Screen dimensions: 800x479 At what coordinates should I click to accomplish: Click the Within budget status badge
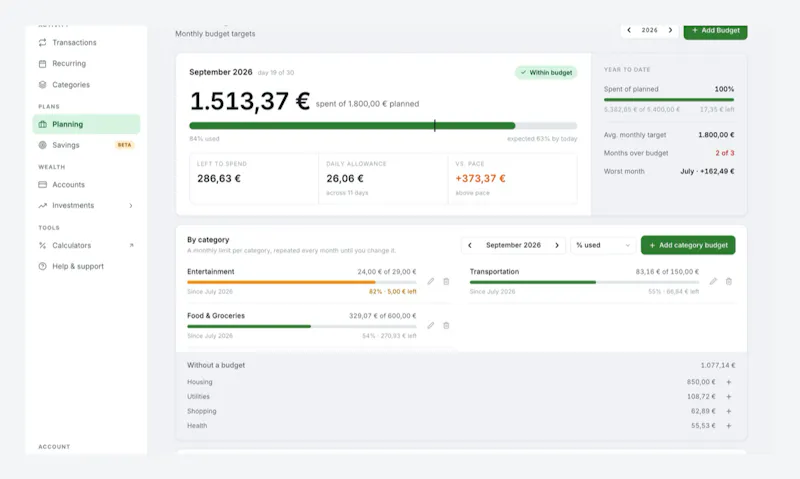coord(546,72)
